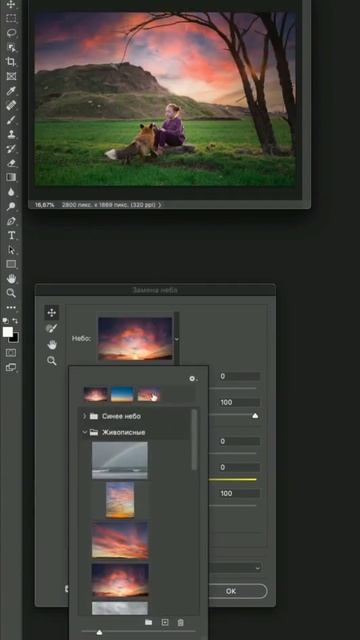Open the white foreground color swatch
360x640 pixels.
tap(7, 331)
